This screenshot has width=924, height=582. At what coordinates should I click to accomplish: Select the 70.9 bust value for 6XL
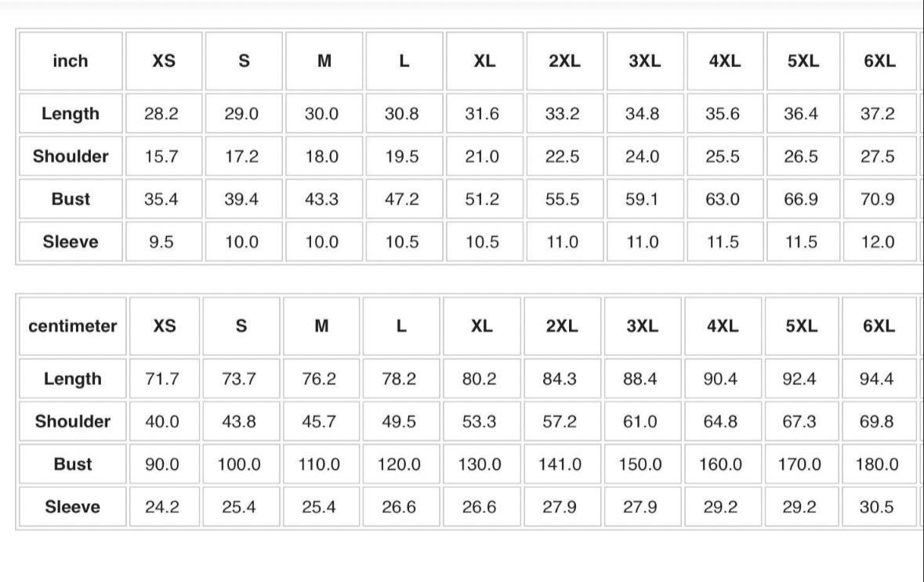coord(879,199)
